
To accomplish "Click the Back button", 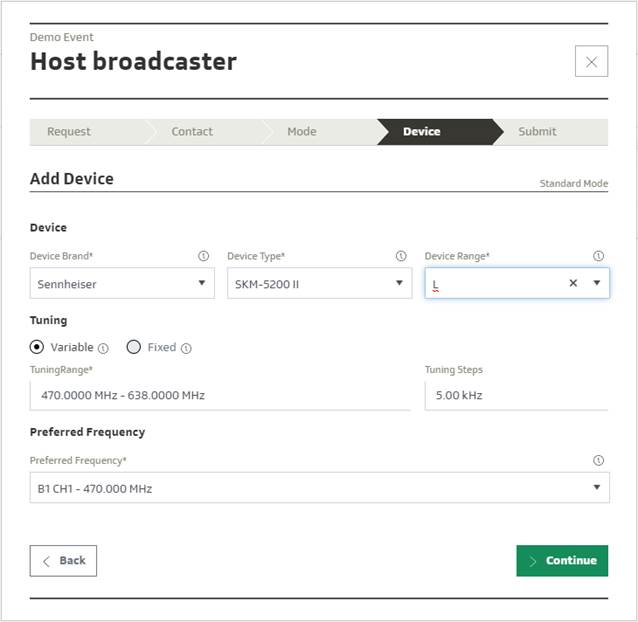I will click(63, 561).
